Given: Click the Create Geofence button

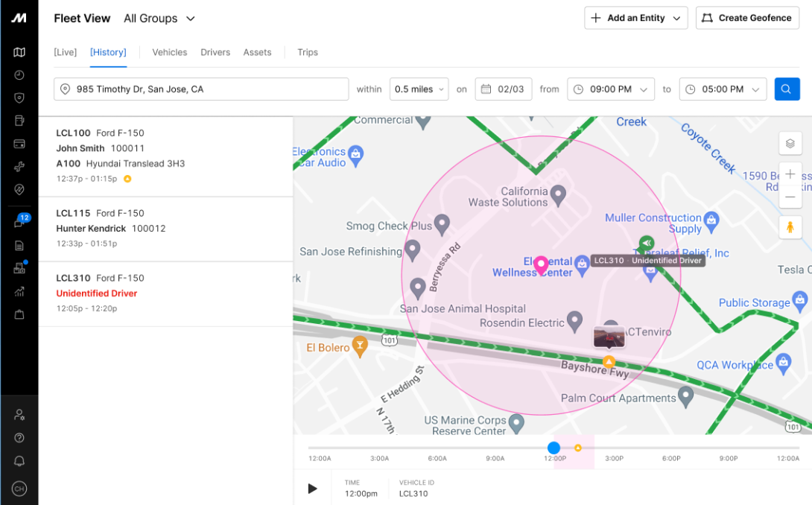Looking at the screenshot, I should 747,18.
